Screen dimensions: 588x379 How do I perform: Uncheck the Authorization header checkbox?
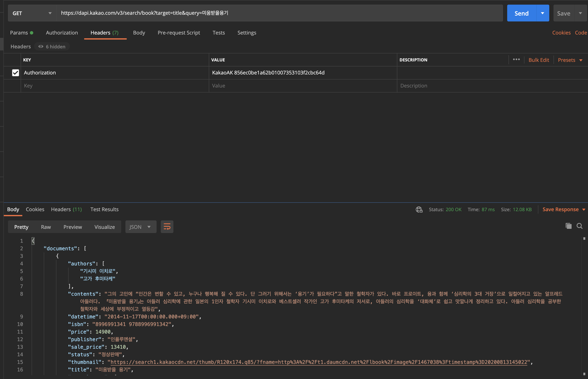point(16,73)
